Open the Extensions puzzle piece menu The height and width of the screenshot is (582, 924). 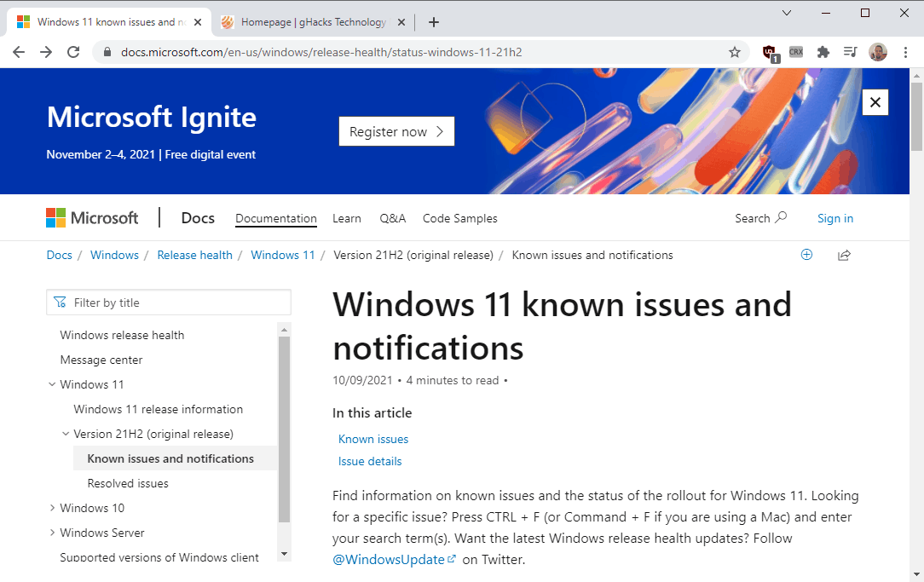tap(823, 52)
